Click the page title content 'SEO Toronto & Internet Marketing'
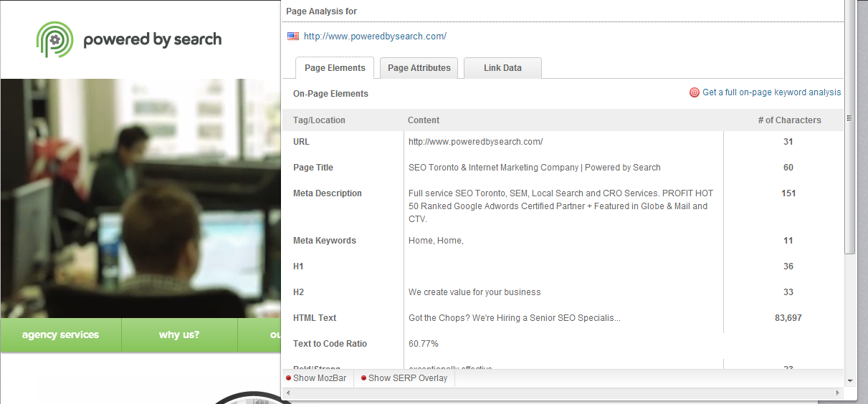Image resolution: width=868 pixels, height=404 pixels. pyautogui.click(x=535, y=168)
